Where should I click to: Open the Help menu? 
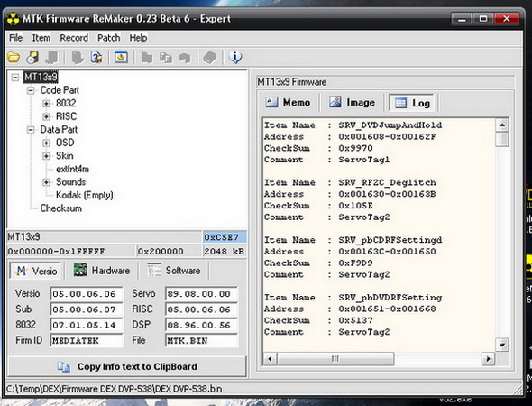(138, 38)
